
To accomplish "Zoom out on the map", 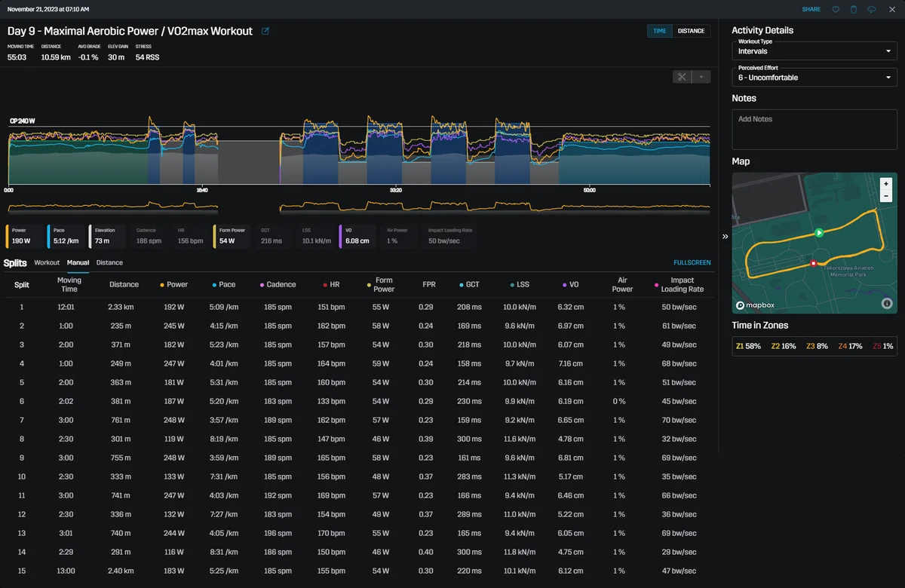I will click(886, 195).
